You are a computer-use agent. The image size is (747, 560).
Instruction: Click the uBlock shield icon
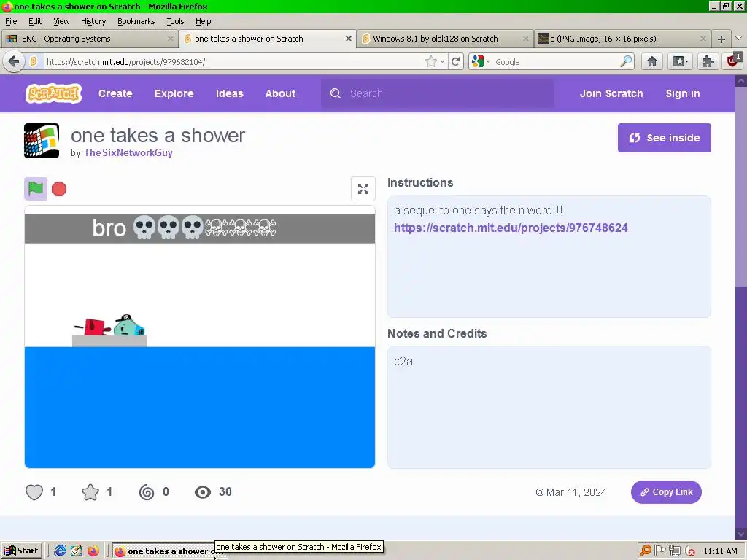[x=734, y=61]
